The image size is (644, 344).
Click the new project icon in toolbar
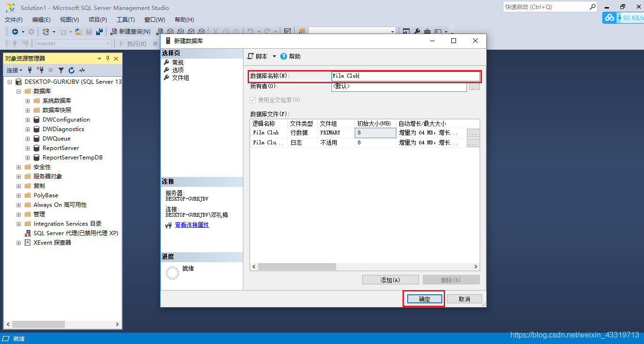(46, 32)
